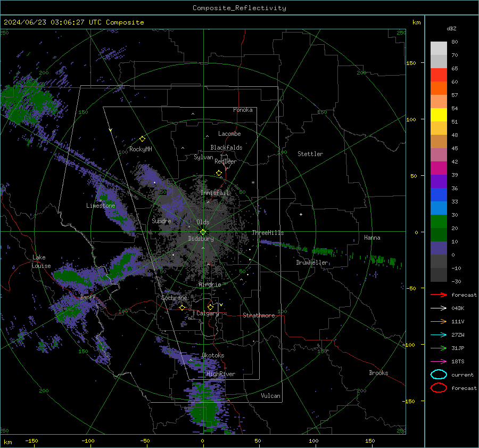
Task: Click the Strathmore label
Action: tap(259, 315)
